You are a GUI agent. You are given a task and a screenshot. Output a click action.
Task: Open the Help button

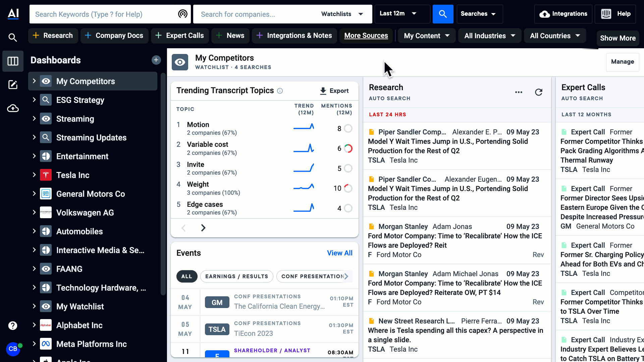click(x=615, y=14)
